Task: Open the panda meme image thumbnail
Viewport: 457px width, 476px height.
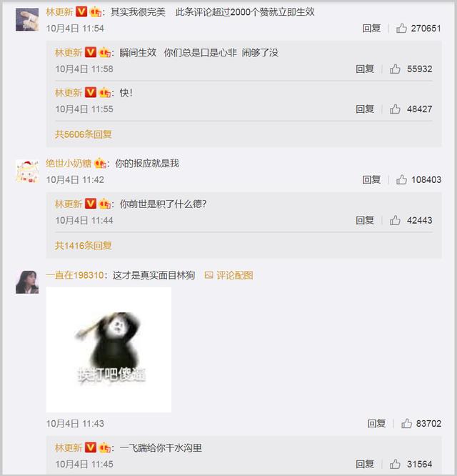Action: coord(109,349)
